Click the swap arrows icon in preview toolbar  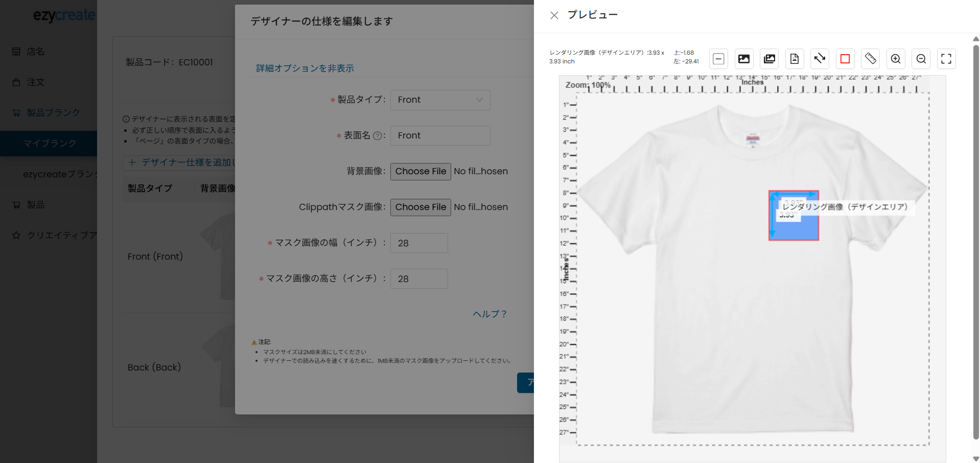[x=820, y=59]
